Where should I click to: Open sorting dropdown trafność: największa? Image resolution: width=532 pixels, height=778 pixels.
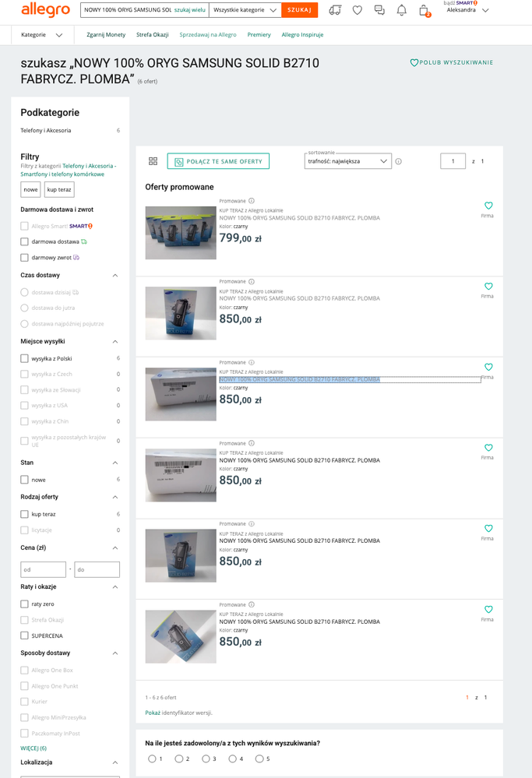click(x=348, y=161)
